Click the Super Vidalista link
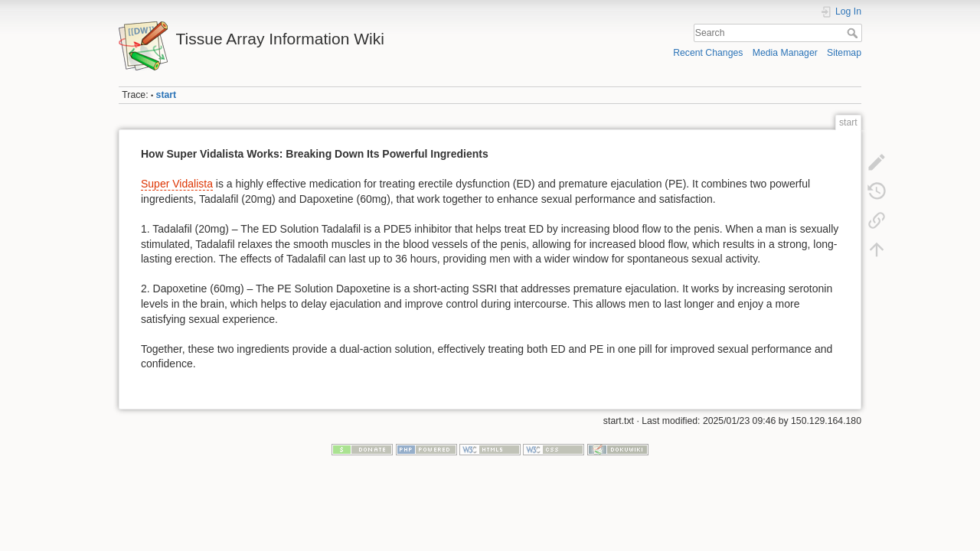The width and height of the screenshot is (980, 551). [x=177, y=184]
